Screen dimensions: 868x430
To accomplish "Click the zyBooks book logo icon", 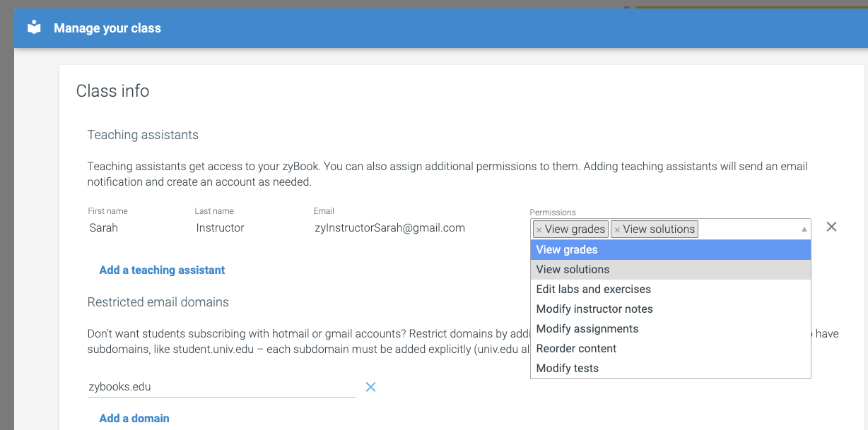I will pos(34,28).
